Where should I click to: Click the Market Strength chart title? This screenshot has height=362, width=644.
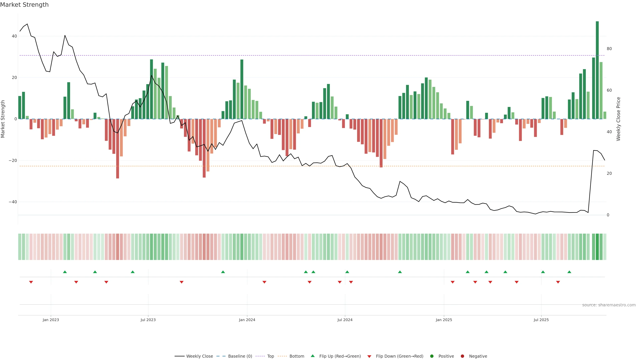pyautogui.click(x=24, y=5)
